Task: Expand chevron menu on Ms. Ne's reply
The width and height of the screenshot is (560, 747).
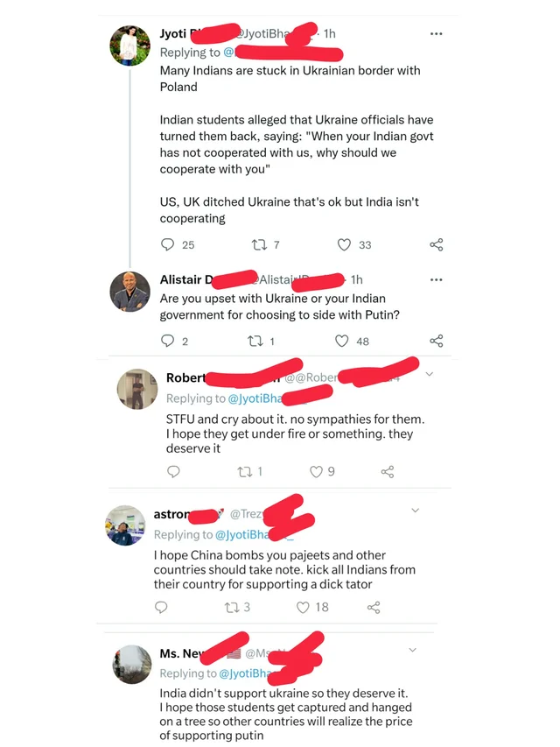Action: (x=413, y=650)
